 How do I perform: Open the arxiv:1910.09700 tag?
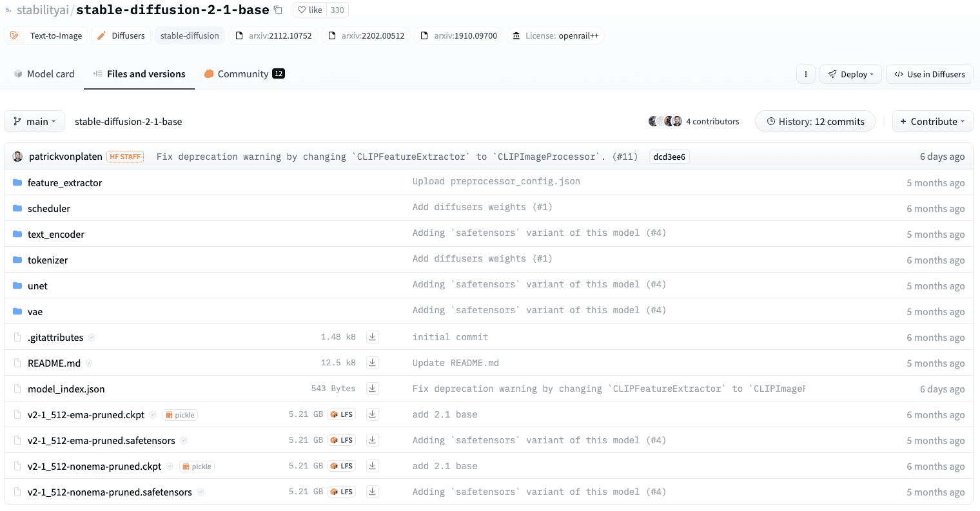pyautogui.click(x=459, y=35)
